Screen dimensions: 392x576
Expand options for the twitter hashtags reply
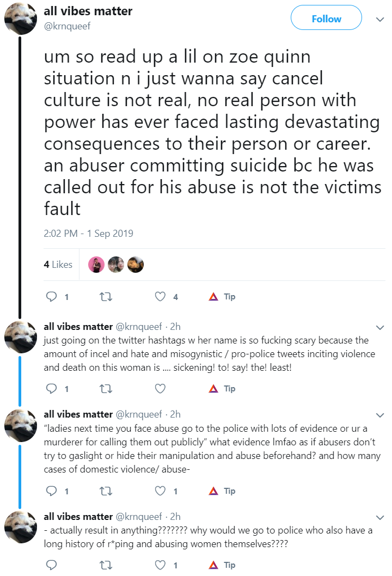(x=380, y=327)
